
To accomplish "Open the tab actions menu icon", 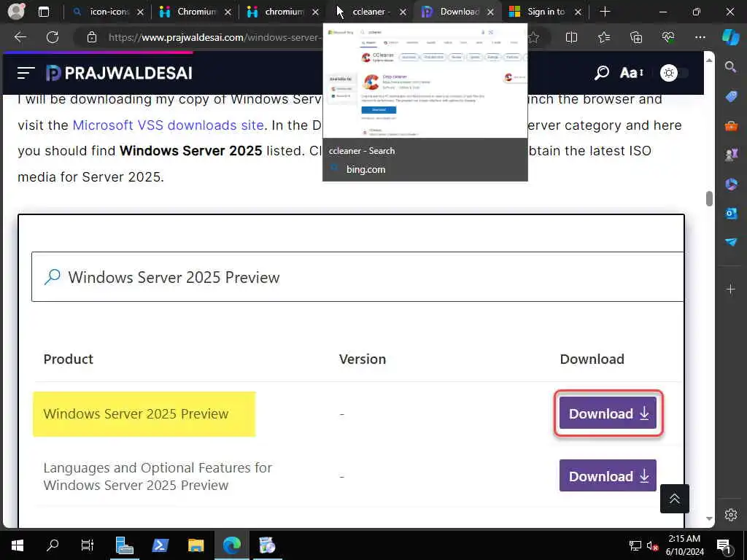I will [x=43, y=12].
